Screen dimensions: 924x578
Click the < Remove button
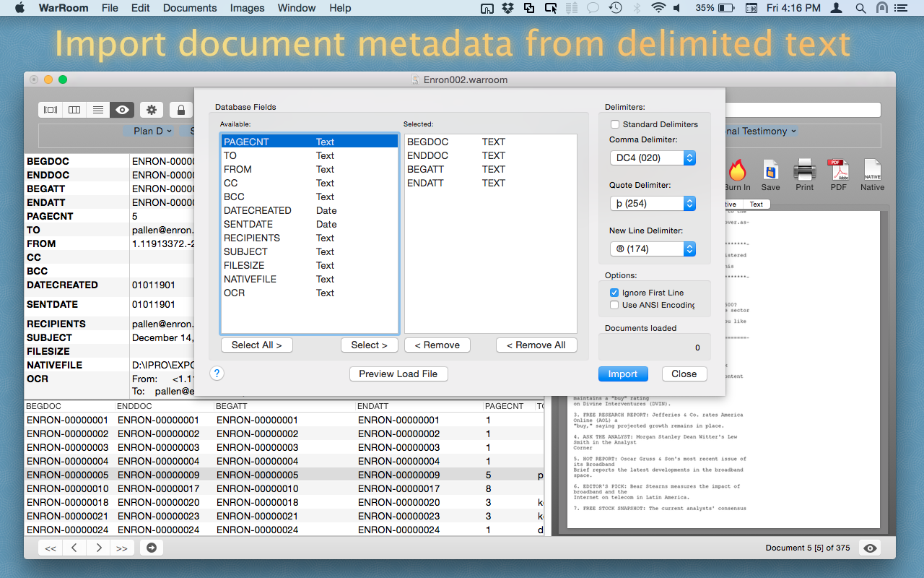(x=437, y=345)
